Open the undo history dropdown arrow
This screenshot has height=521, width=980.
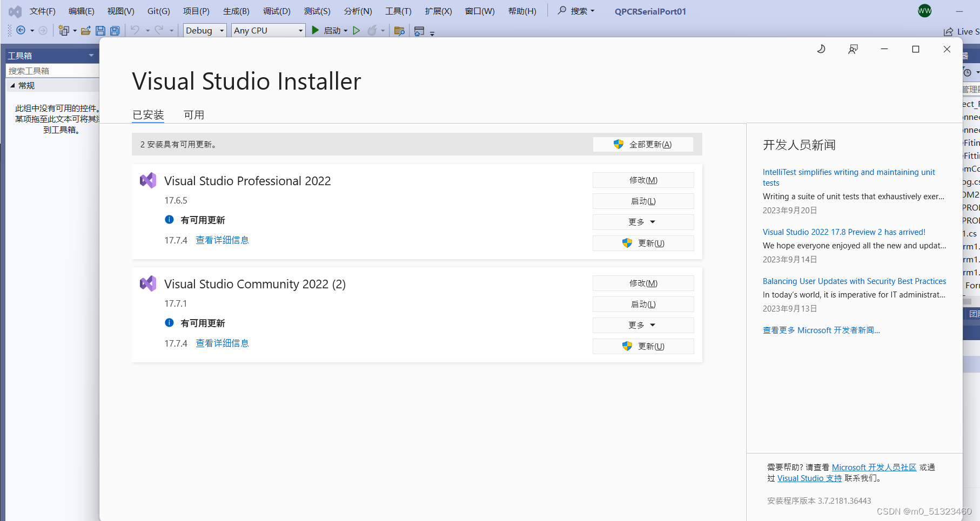(147, 31)
